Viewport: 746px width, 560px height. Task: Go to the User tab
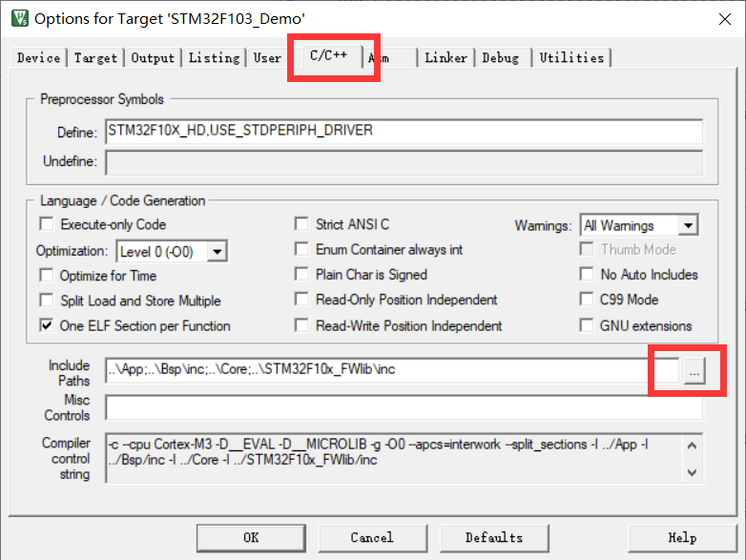click(267, 58)
